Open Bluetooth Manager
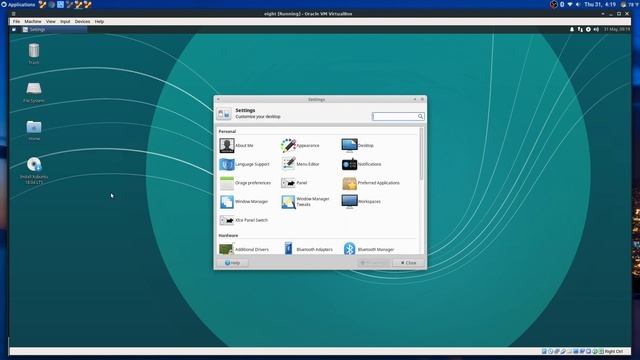 pos(369,249)
